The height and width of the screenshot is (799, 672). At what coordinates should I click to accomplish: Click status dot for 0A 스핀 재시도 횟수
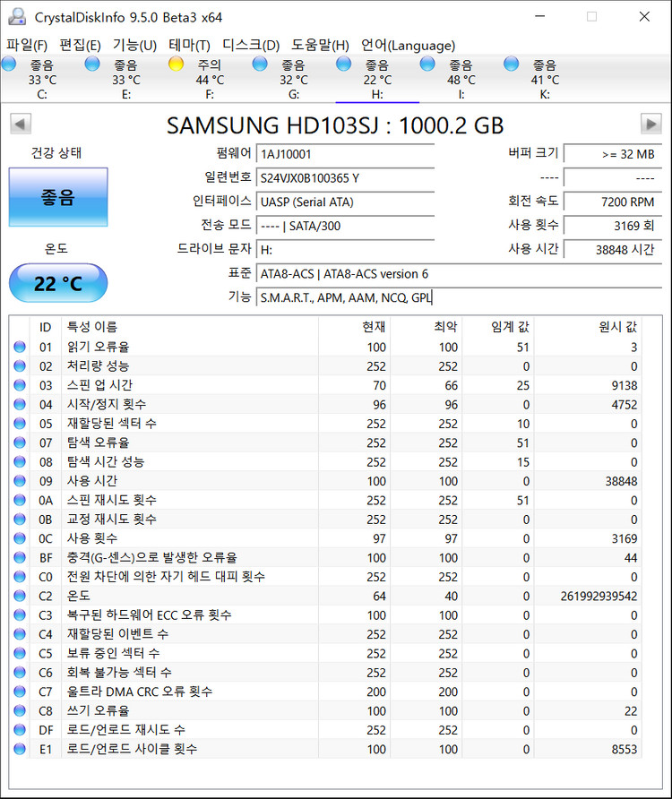[x=20, y=501]
